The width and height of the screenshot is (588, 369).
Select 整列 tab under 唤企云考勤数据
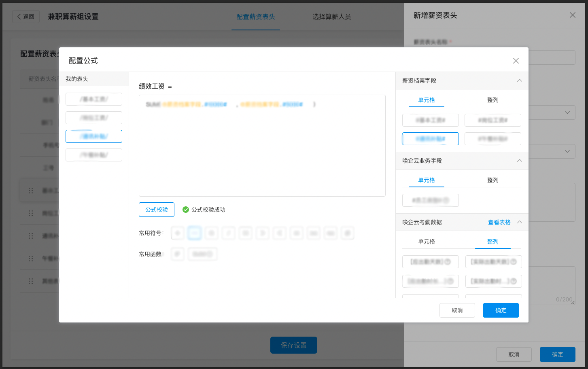pyautogui.click(x=493, y=242)
